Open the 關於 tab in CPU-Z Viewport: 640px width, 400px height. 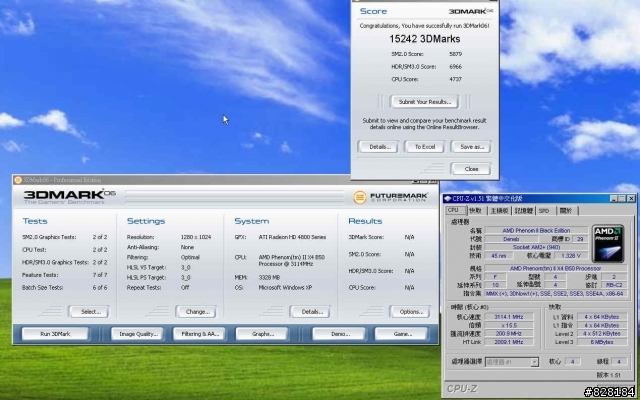[566, 211]
